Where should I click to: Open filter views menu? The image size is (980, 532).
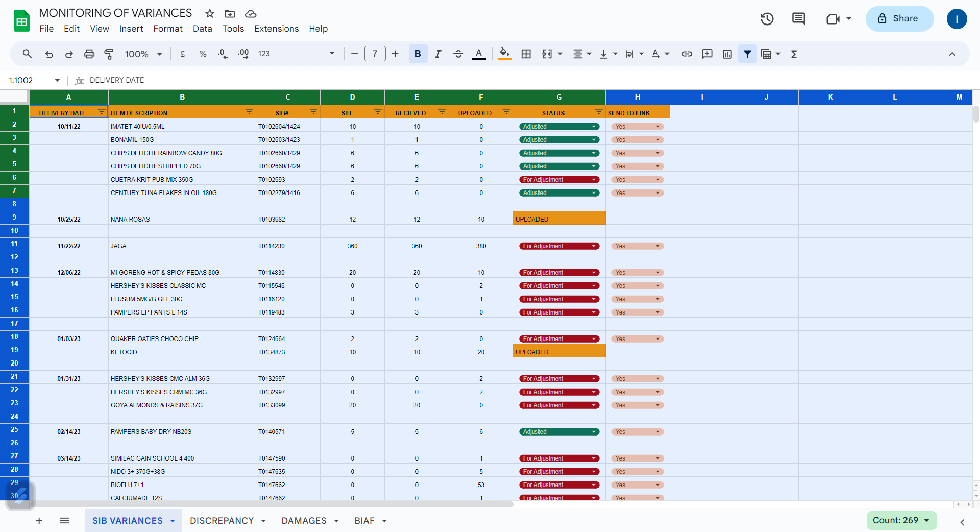point(771,54)
